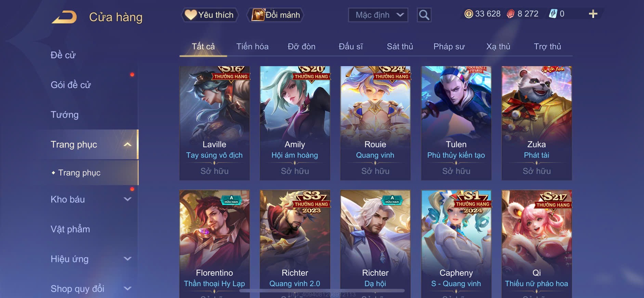The height and width of the screenshot is (298, 644).
Task: Switch to the Pháp sư tab
Action: pyautogui.click(x=449, y=47)
